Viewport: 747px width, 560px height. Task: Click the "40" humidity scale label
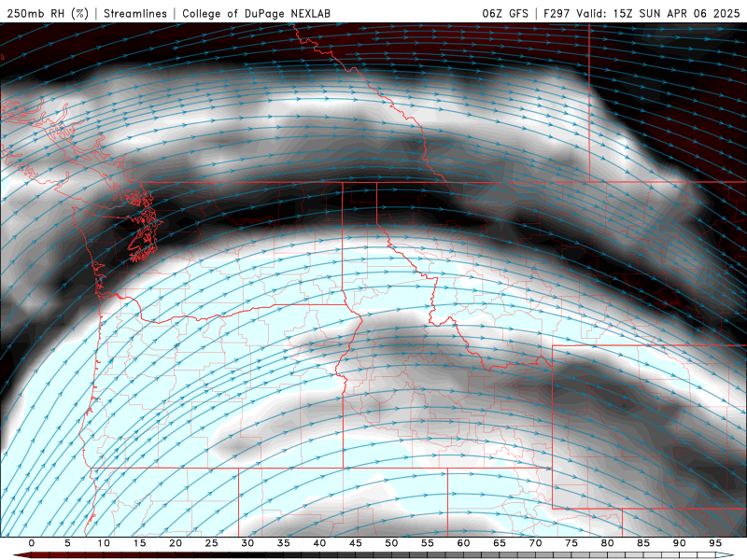tap(319, 543)
